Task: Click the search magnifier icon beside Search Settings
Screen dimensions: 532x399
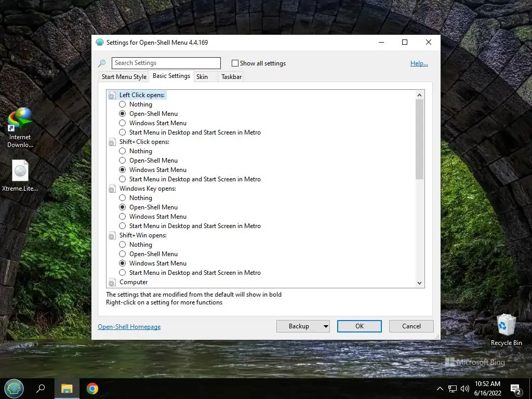Action: point(102,63)
